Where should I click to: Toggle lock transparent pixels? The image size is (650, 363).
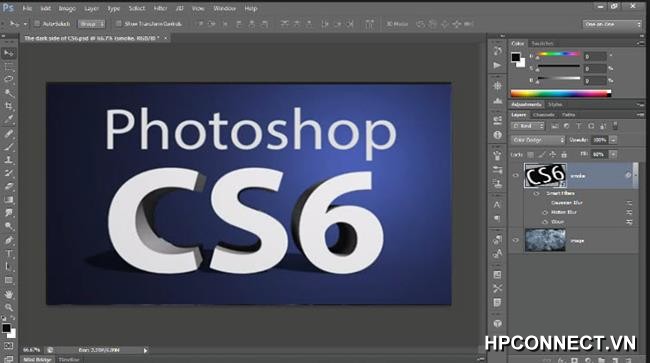530,155
